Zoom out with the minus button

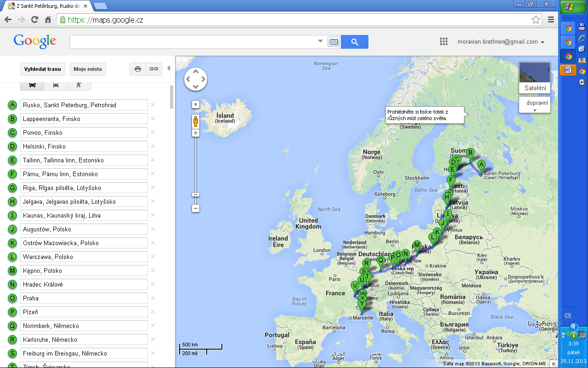coord(196,208)
